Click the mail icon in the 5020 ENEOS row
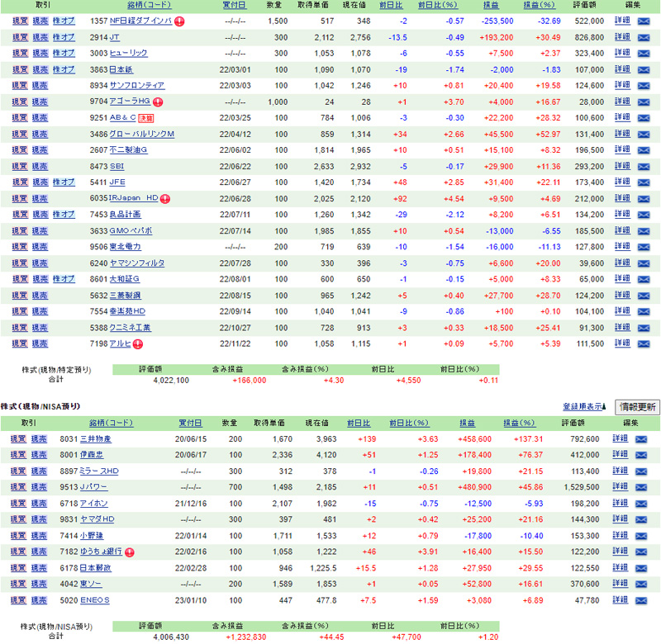Image resolution: width=661 pixels, height=644 pixels. (641, 600)
